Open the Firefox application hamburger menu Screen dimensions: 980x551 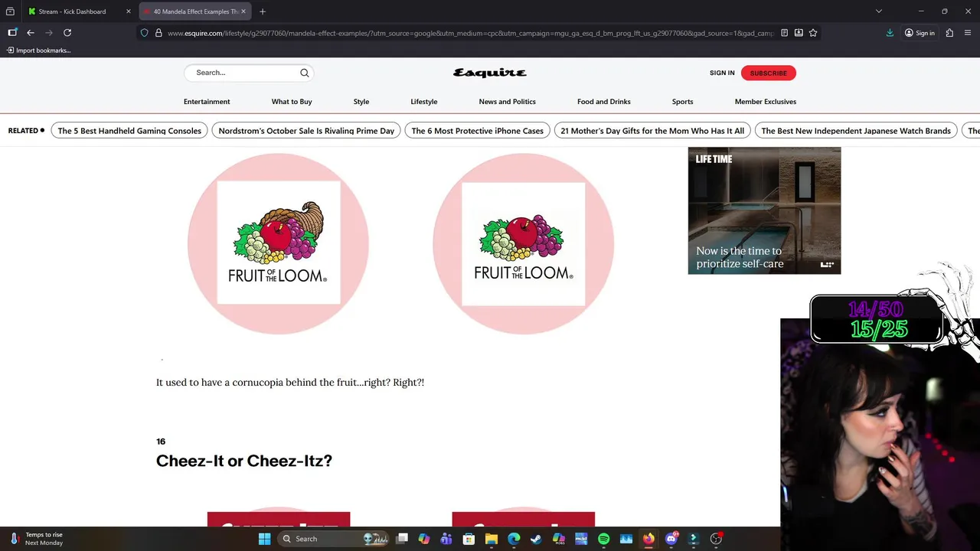pyautogui.click(x=969, y=33)
